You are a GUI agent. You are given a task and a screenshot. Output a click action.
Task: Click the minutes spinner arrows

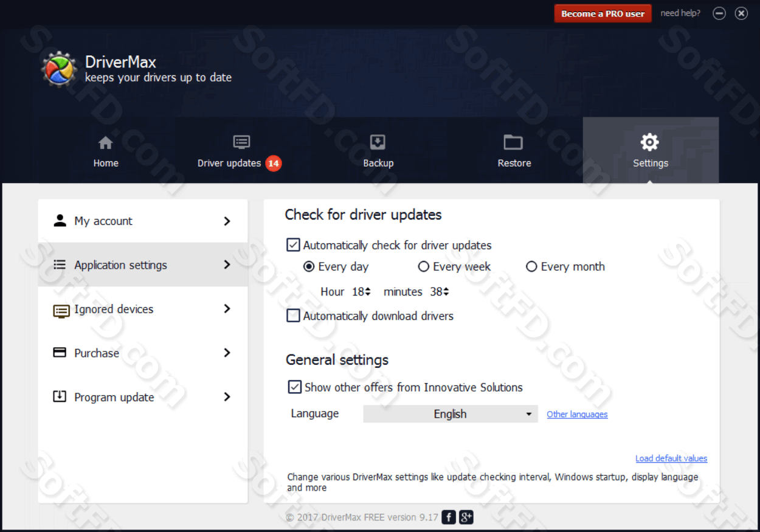[446, 292]
